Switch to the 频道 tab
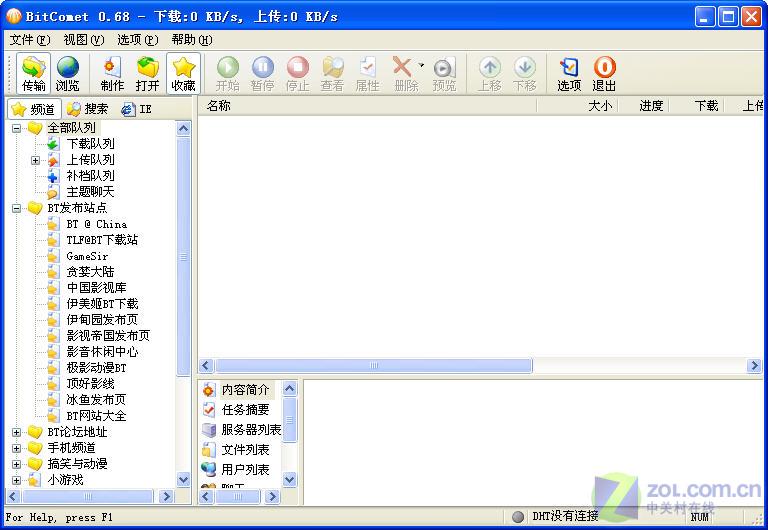Viewport: 768px width, 530px height. click(34, 109)
